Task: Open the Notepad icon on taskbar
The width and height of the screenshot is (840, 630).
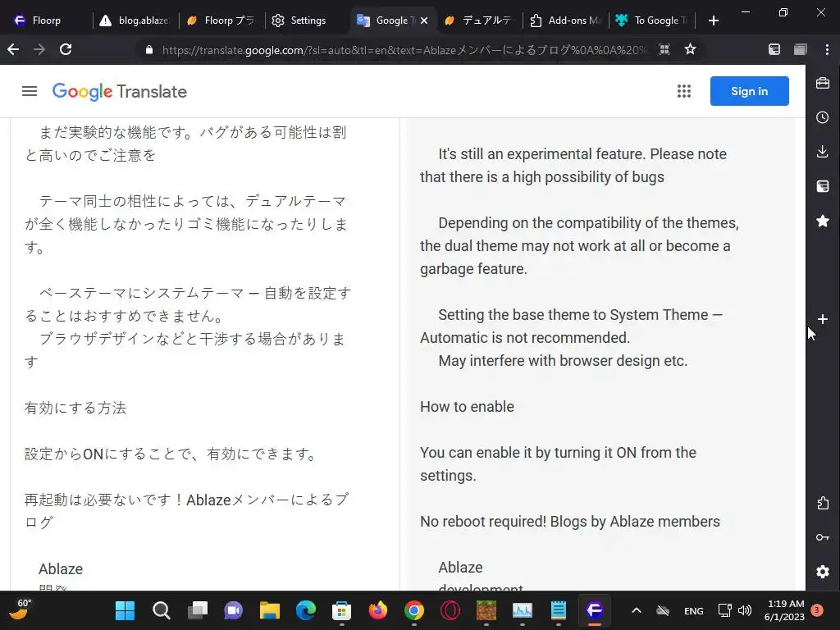Action: pos(558,610)
